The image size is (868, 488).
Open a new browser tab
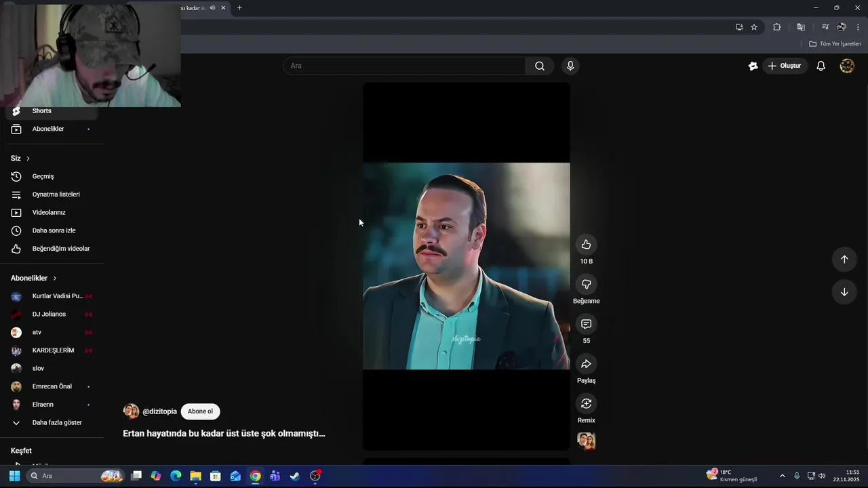coord(239,8)
